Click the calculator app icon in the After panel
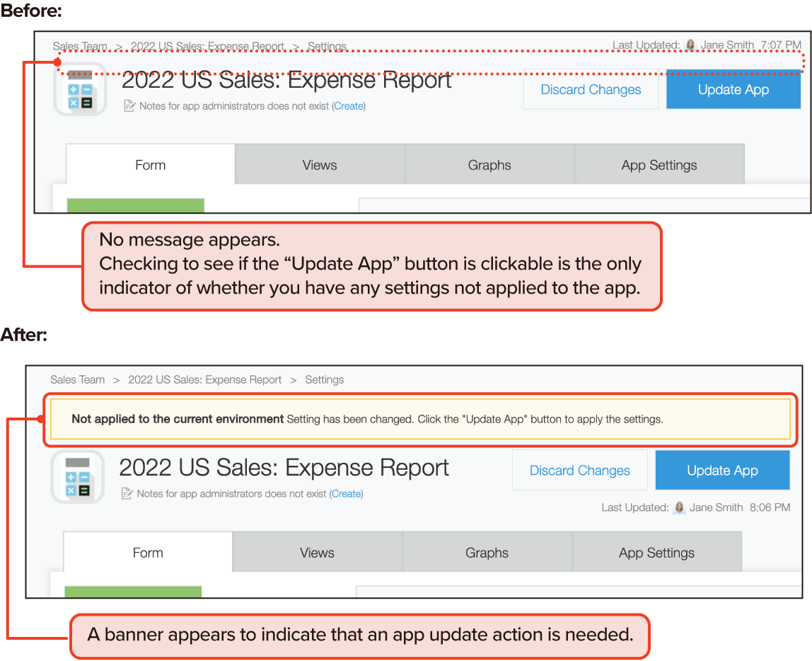Image resolution: width=812 pixels, height=661 pixels. [x=78, y=477]
